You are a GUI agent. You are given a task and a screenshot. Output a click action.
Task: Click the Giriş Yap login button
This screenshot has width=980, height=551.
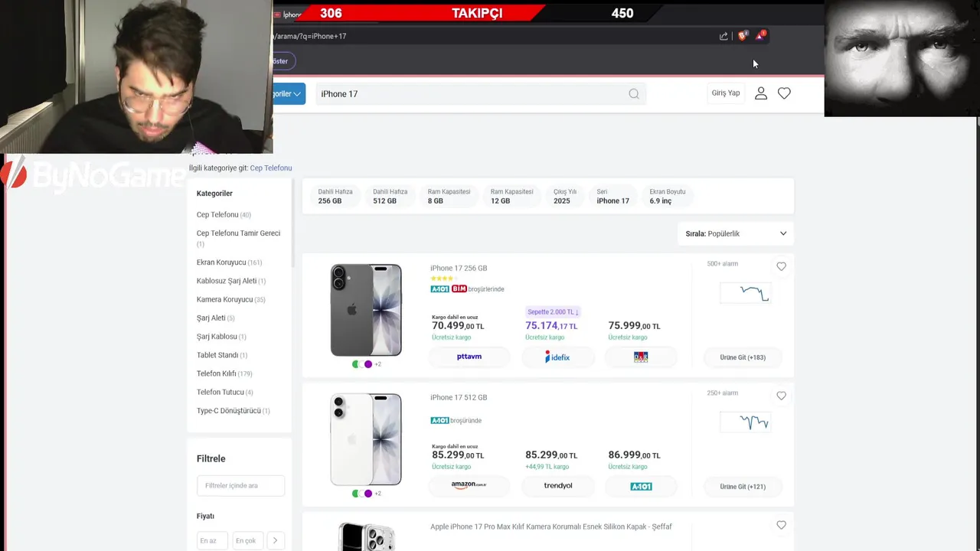click(726, 93)
